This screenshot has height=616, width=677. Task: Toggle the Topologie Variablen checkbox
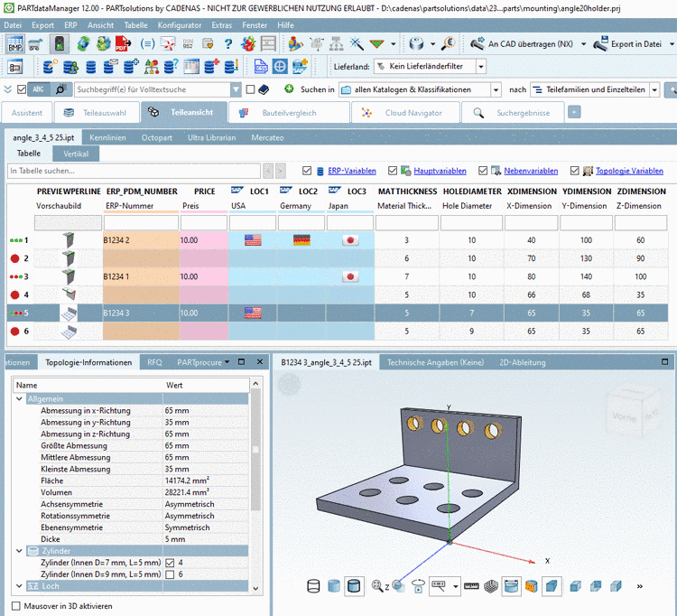575,171
